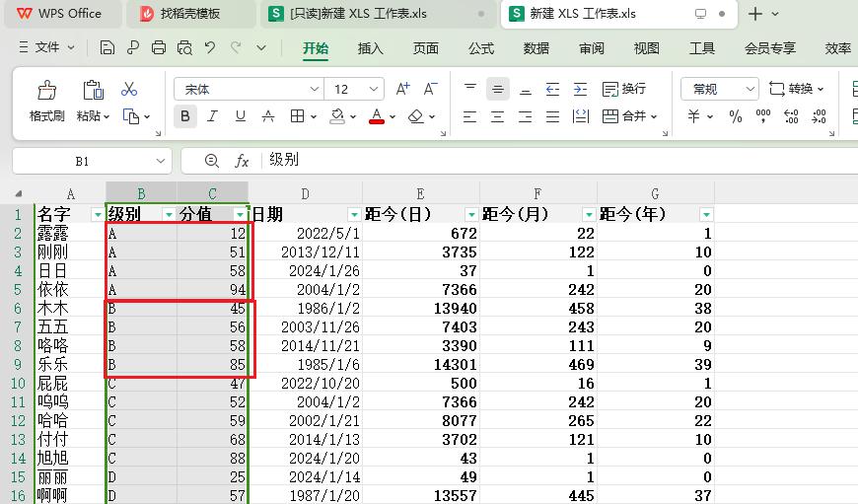
Task: Toggle Wrap Text (换行)
Action: 624,89
